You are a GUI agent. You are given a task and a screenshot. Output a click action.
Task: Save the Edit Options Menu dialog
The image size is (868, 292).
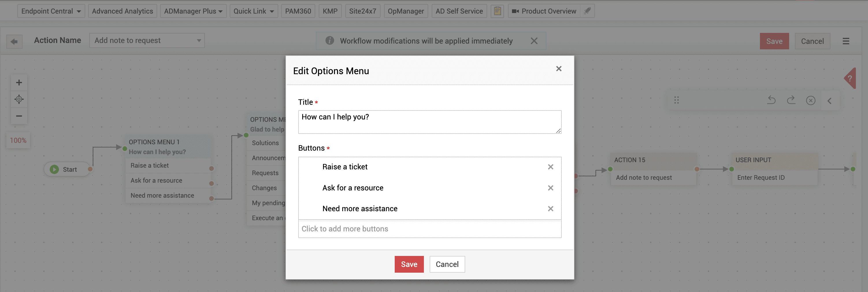[x=409, y=264]
